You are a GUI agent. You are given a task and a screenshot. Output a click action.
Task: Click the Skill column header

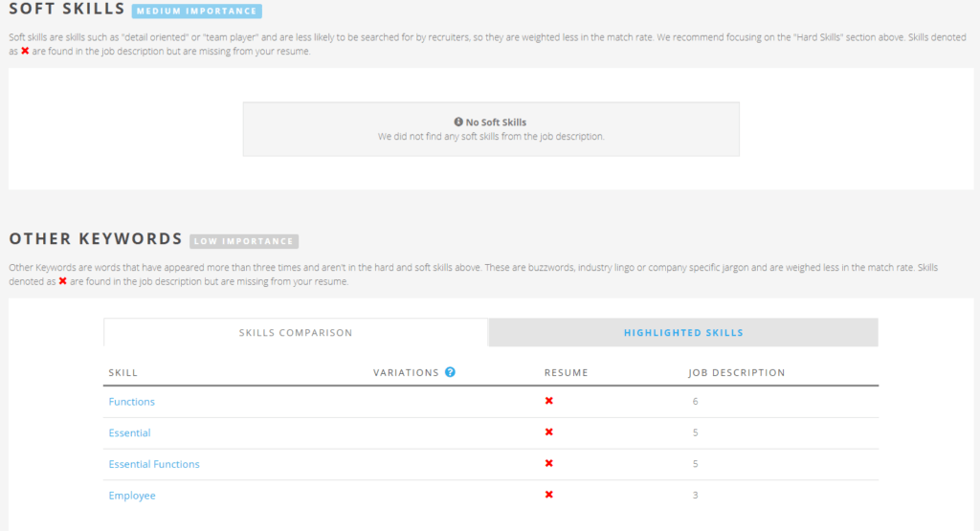123,372
